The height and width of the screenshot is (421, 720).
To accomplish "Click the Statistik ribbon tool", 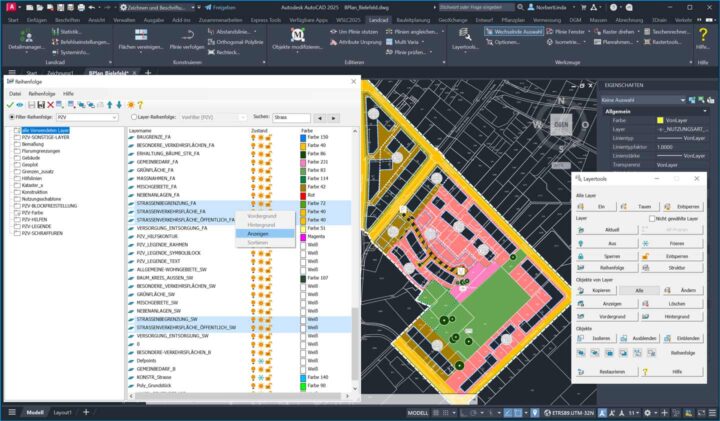I will point(67,32).
